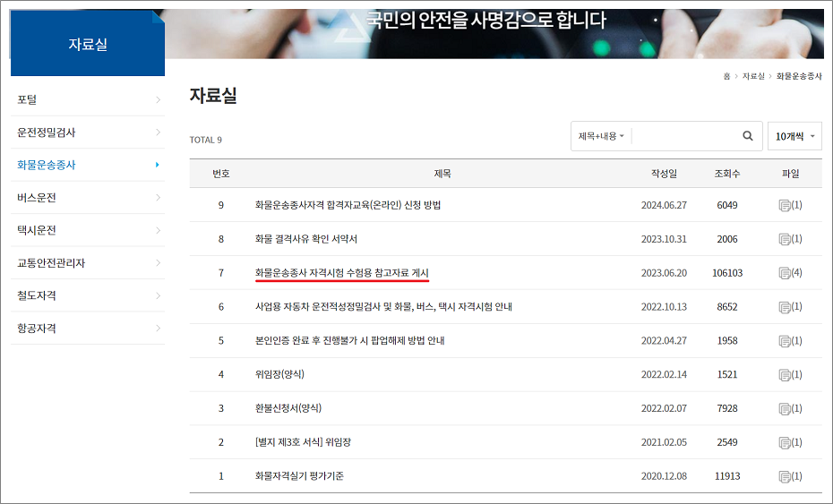Click the 파일 column header
The image size is (833, 504).
point(791,174)
